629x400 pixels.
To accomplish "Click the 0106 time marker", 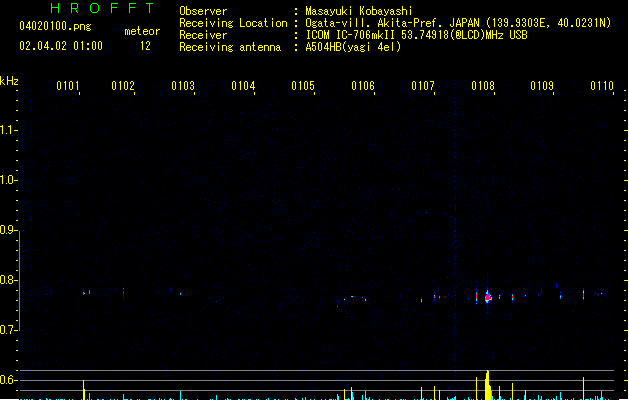I will coord(363,86).
